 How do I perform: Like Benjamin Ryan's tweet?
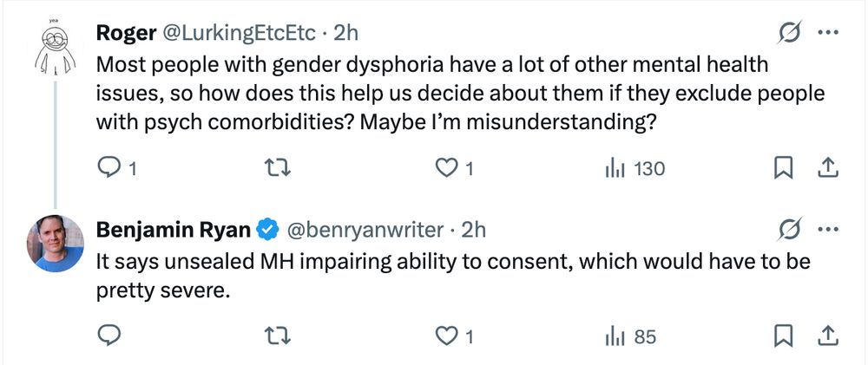coord(445,336)
